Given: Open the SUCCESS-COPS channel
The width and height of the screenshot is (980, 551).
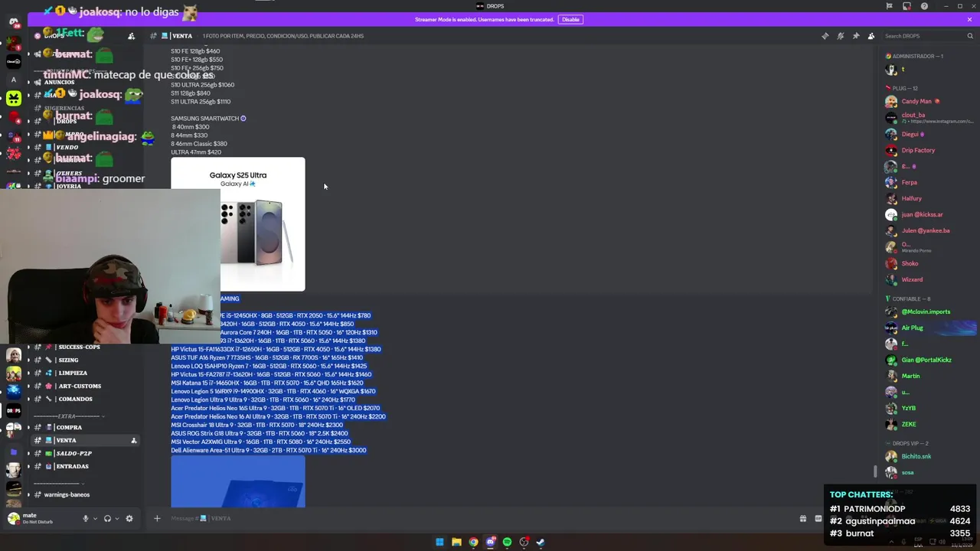Looking at the screenshot, I should pos(80,347).
